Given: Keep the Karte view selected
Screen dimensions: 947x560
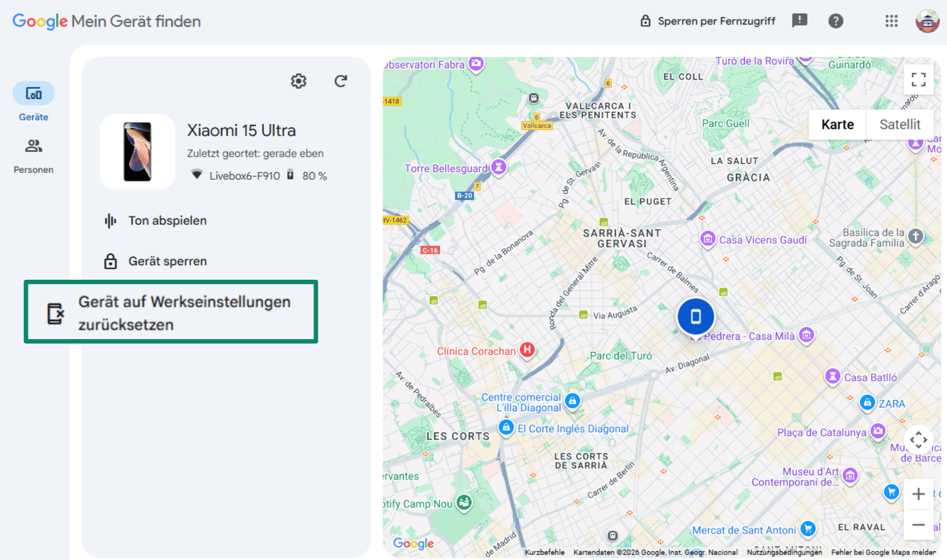Looking at the screenshot, I should point(837,124).
